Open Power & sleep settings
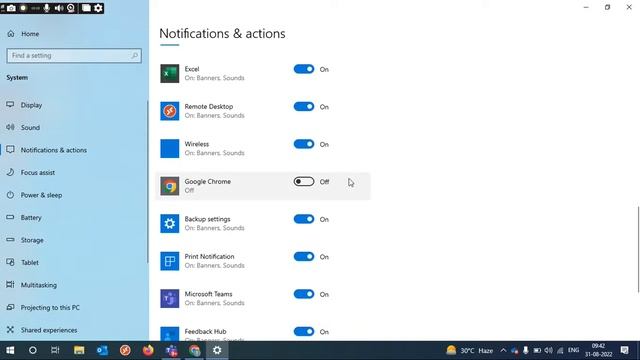This screenshot has height=360, width=640. click(x=73, y=195)
